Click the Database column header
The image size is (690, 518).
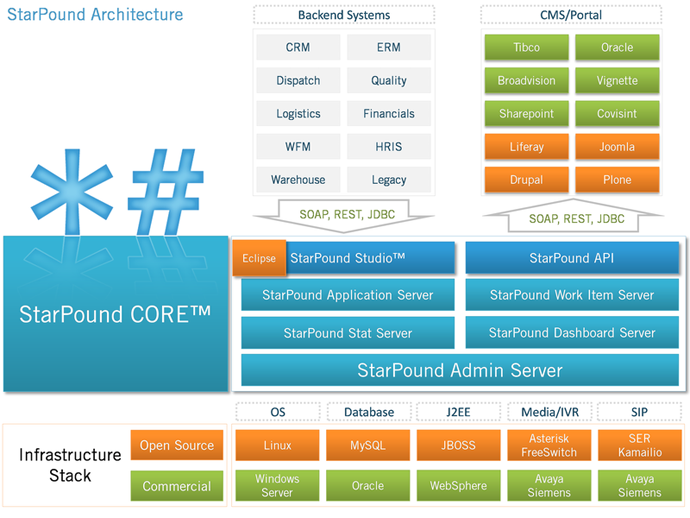[x=369, y=412]
